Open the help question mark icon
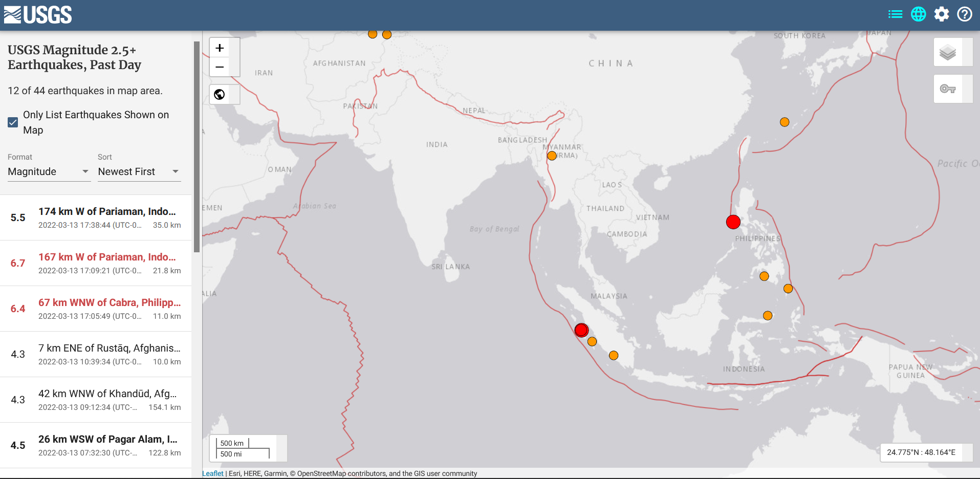 coord(965,14)
